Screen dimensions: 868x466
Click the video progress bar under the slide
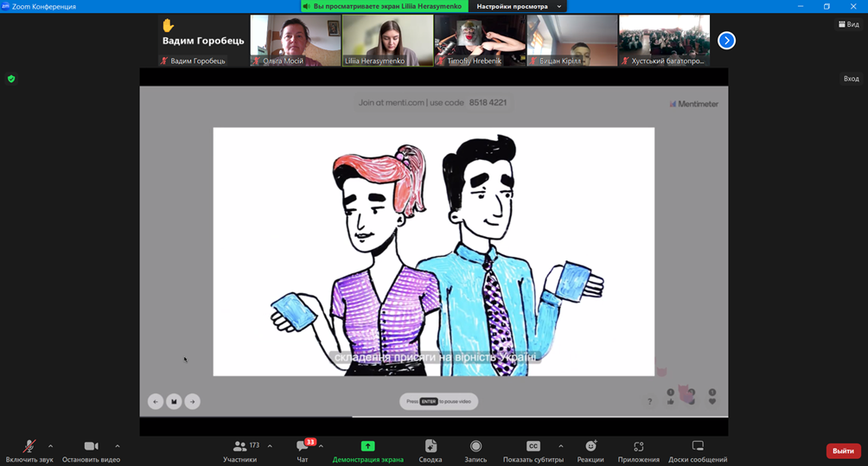click(432, 417)
